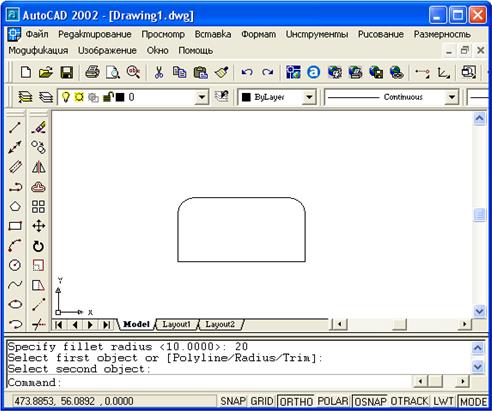This screenshot has width=492, height=411.
Task: Select the Ellipse tool
Action: [15, 304]
